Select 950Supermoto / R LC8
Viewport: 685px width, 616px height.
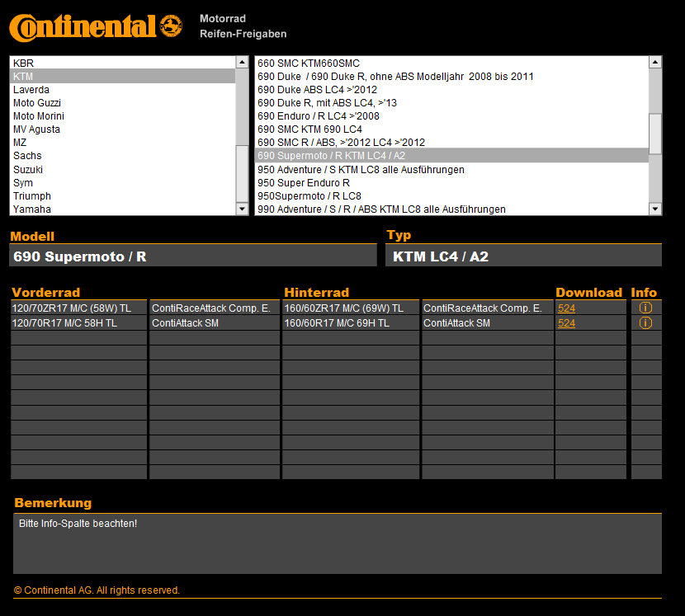point(451,195)
